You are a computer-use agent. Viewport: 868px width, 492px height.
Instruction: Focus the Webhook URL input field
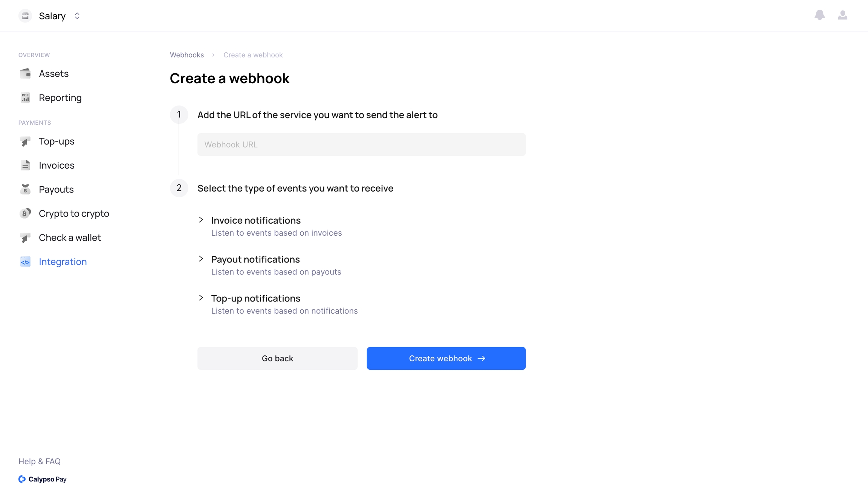pyautogui.click(x=361, y=145)
